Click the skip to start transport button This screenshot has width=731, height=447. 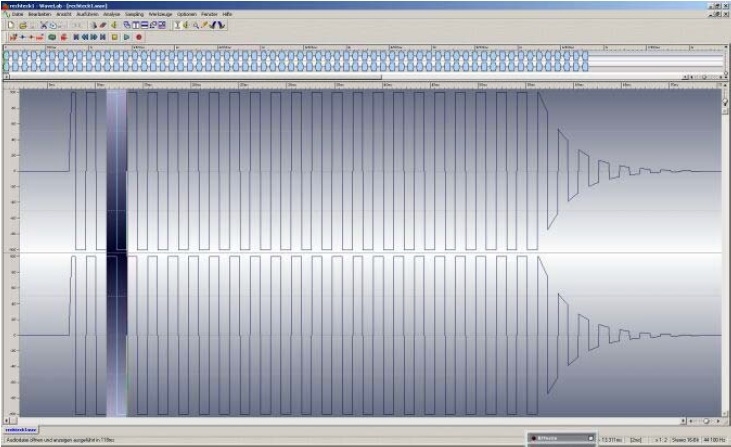[x=76, y=37]
